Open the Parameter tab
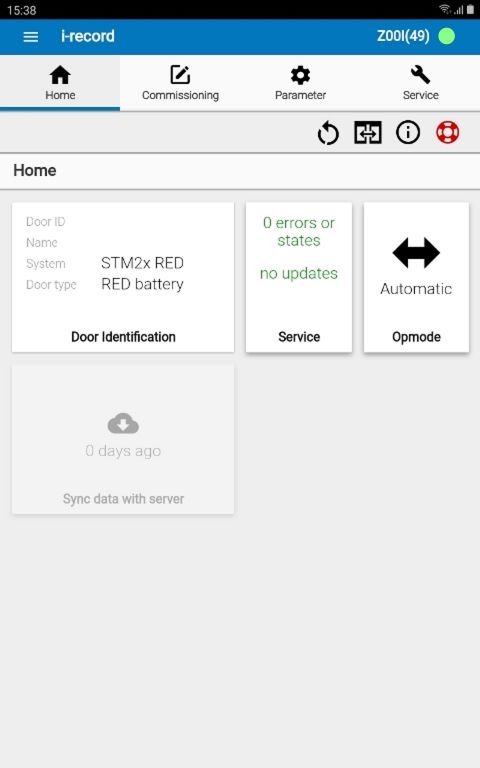 (x=300, y=83)
